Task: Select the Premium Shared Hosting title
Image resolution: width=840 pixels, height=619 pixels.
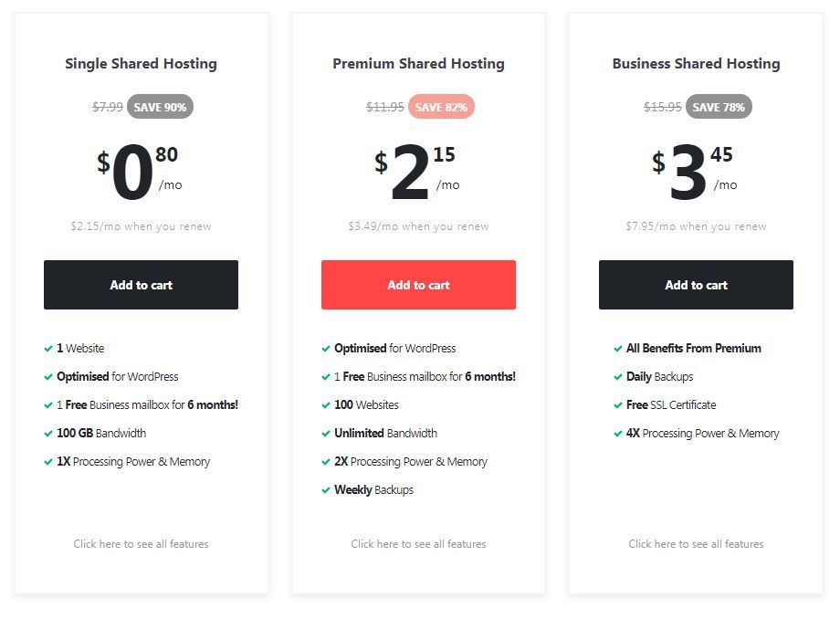Action: click(x=418, y=64)
